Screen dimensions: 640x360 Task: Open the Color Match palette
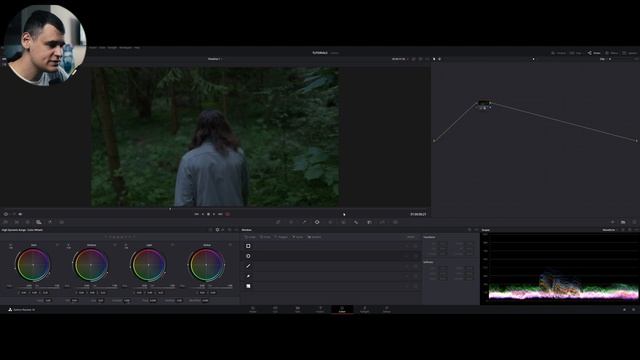[x=17, y=222]
